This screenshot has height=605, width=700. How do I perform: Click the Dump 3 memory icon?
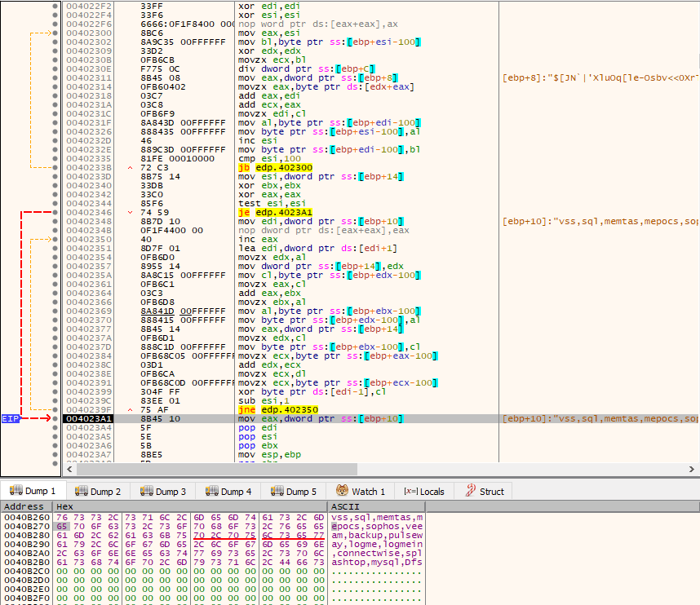pos(146,491)
